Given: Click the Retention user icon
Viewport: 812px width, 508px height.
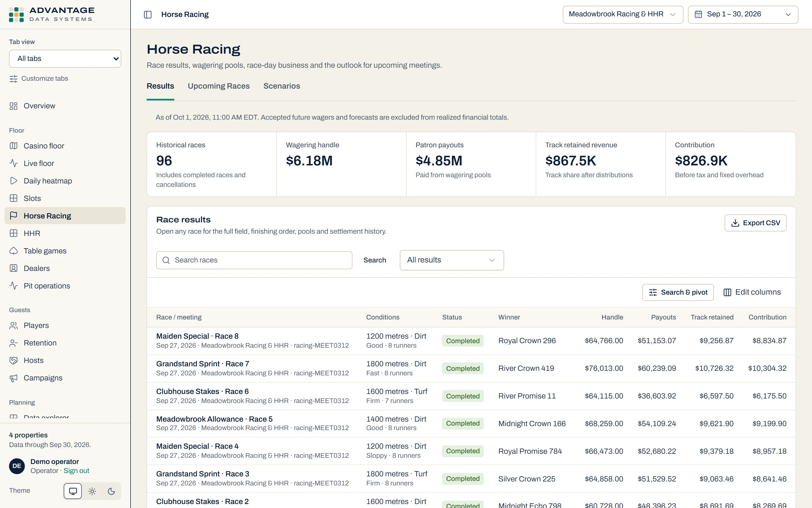Looking at the screenshot, I should point(14,343).
